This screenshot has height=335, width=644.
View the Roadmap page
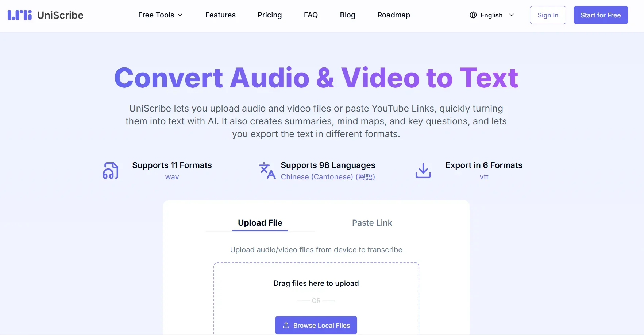click(x=393, y=15)
